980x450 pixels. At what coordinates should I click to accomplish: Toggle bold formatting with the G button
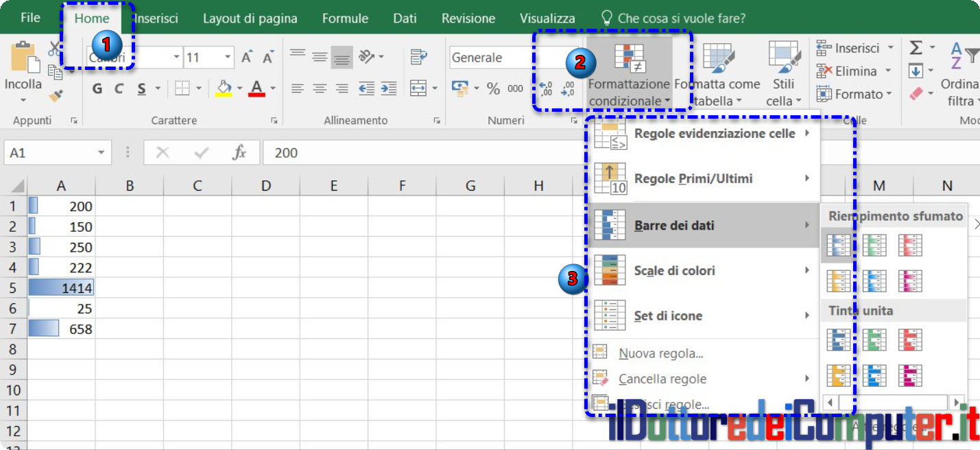tap(97, 88)
